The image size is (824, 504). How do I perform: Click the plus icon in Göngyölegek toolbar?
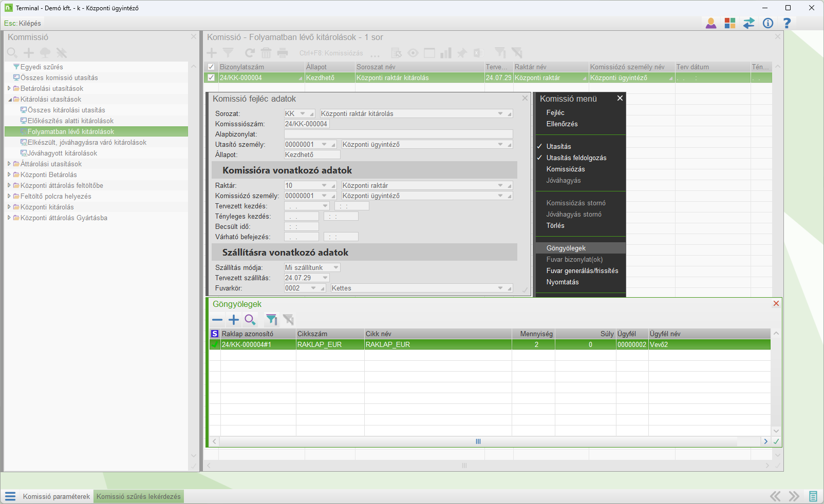(x=234, y=320)
